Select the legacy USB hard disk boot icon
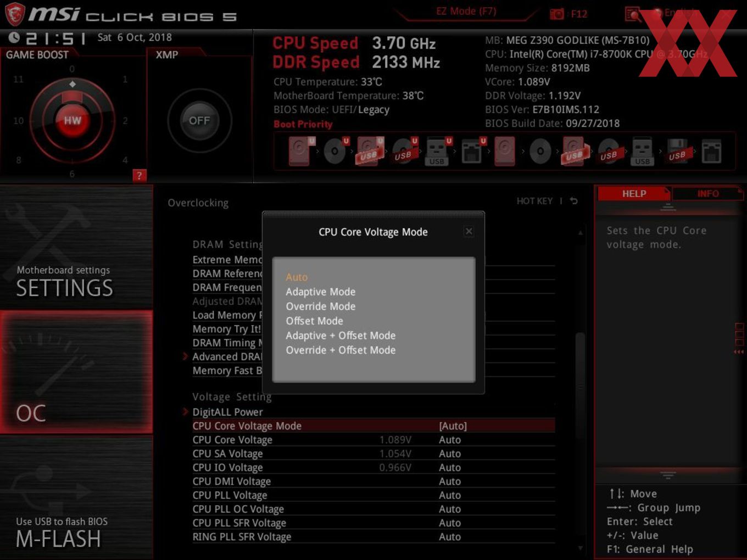The height and width of the screenshot is (560, 747). (x=575, y=151)
